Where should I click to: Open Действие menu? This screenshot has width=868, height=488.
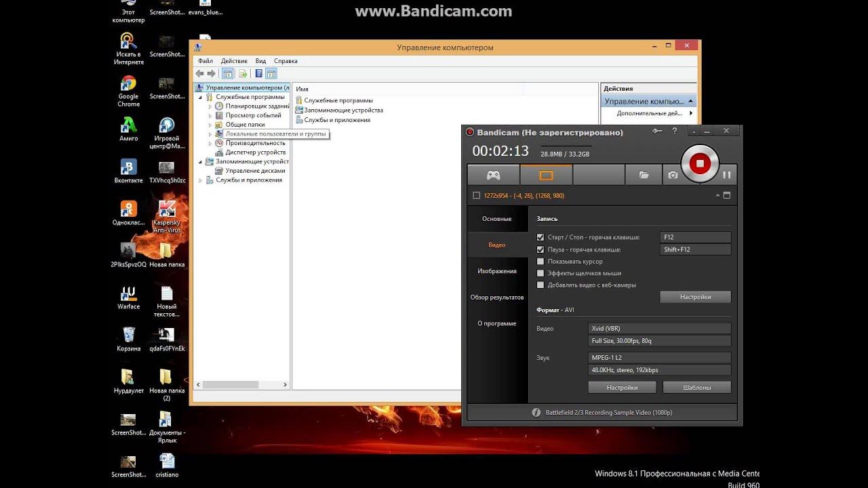[234, 61]
